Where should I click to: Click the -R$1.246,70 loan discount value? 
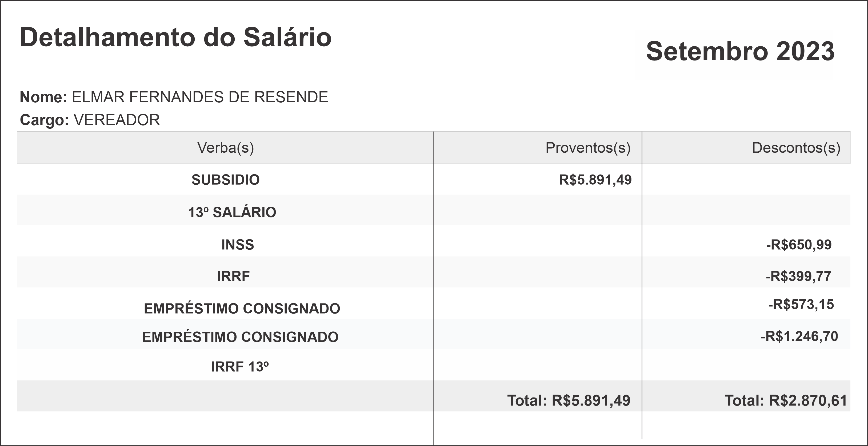(799, 336)
